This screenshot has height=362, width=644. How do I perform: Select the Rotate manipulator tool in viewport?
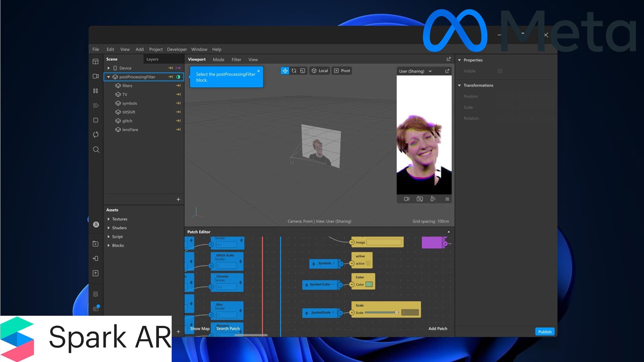click(294, 71)
